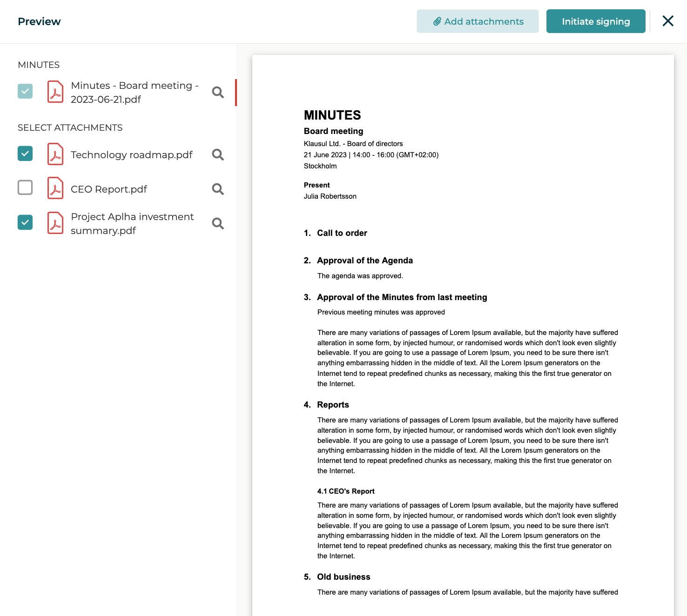Check the CEO Report.pdf checkbox
This screenshot has height=616, width=687.
[25, 187]
